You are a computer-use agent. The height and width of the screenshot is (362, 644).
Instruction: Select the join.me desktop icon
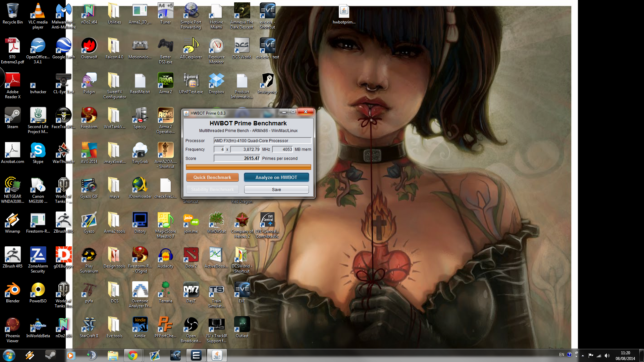[x=191, y=223]
